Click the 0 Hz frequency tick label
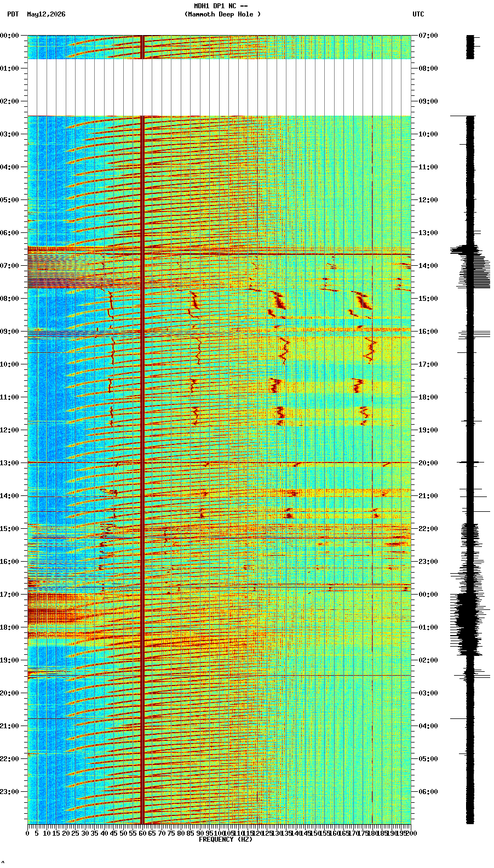Image resolution: width=494 pixels, height=868 pixels. click(27, 833)
